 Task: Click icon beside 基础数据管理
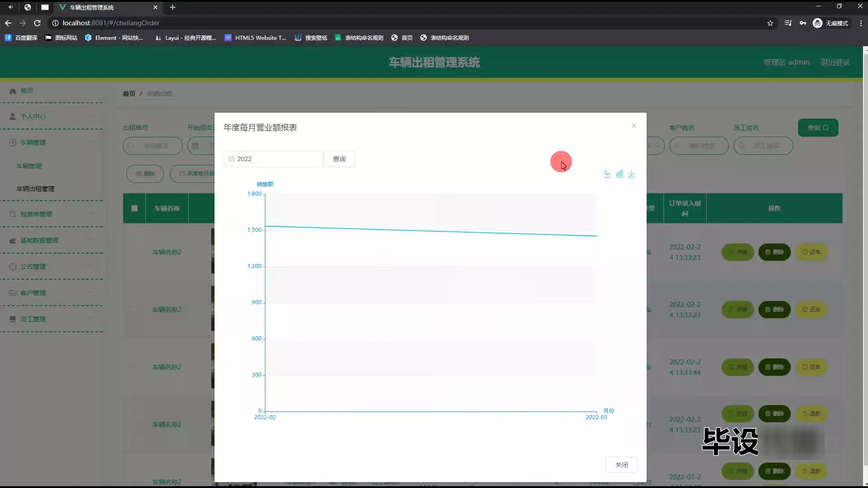pos(13,240)
